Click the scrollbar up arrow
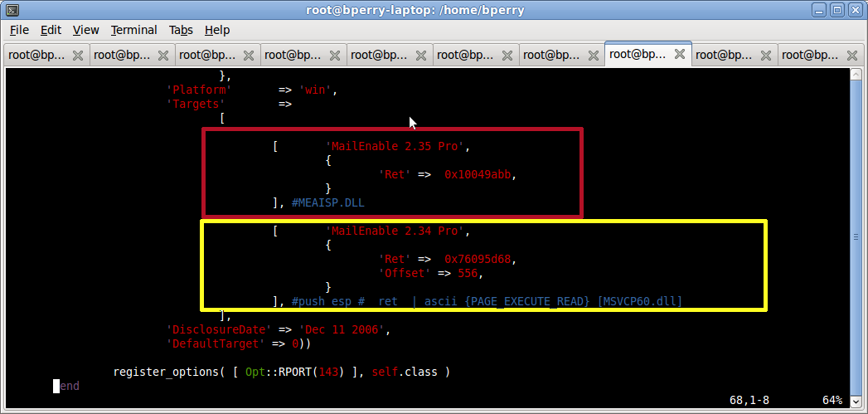The width and height of the screenshot is (868, 414). (x=856, y=75)
